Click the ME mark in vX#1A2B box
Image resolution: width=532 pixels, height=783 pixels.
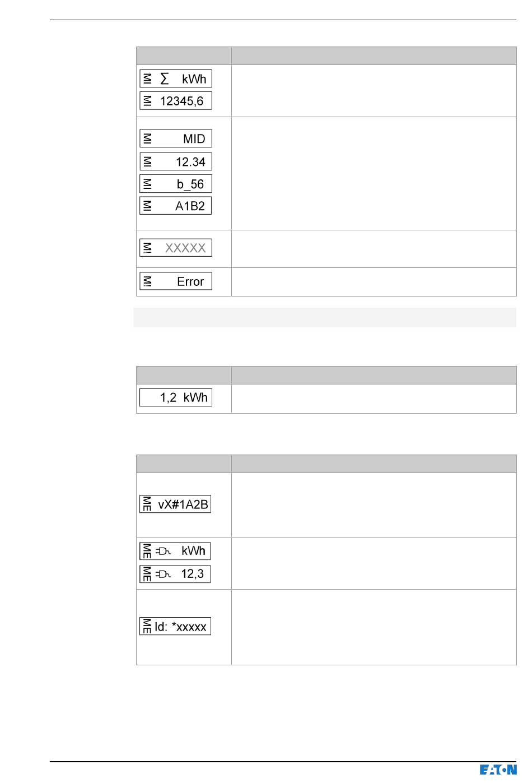[147, 504]
